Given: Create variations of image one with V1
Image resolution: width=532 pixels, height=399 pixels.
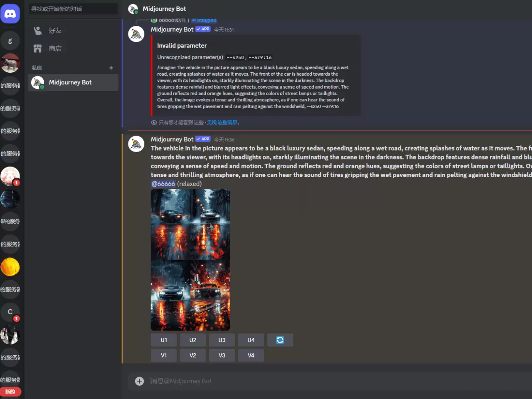Looking at the screenshot, I should click(164, 355).
